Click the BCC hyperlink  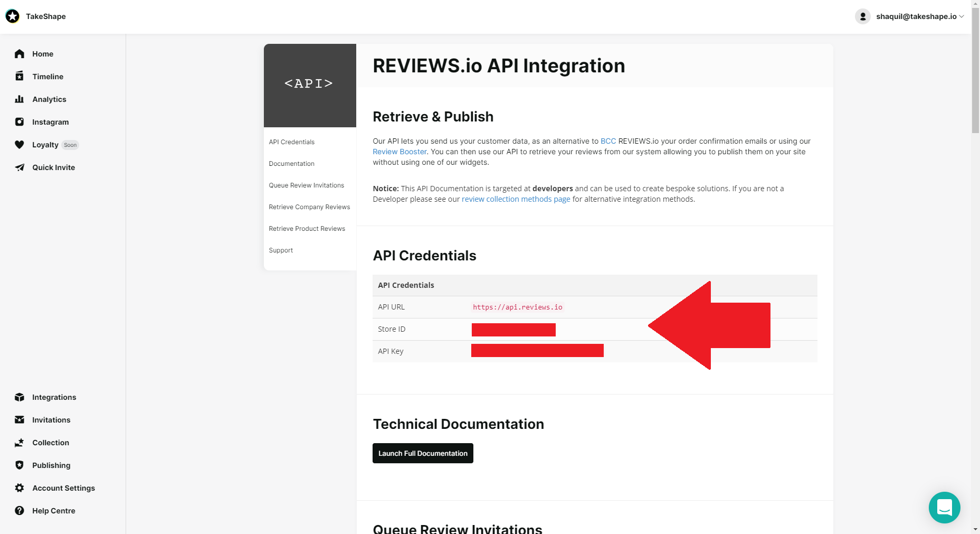pos(608,141)
